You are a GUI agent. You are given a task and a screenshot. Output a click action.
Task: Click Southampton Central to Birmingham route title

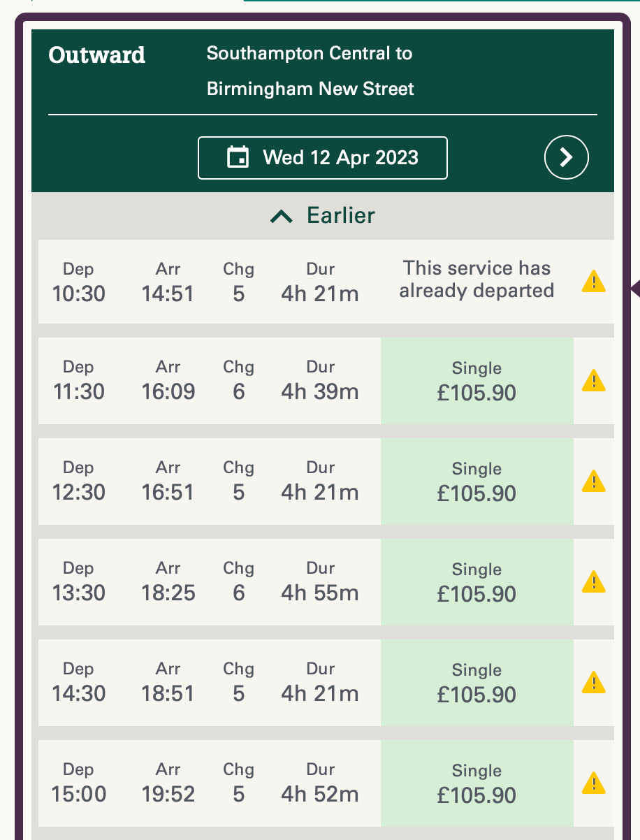[x=310, y=71]
